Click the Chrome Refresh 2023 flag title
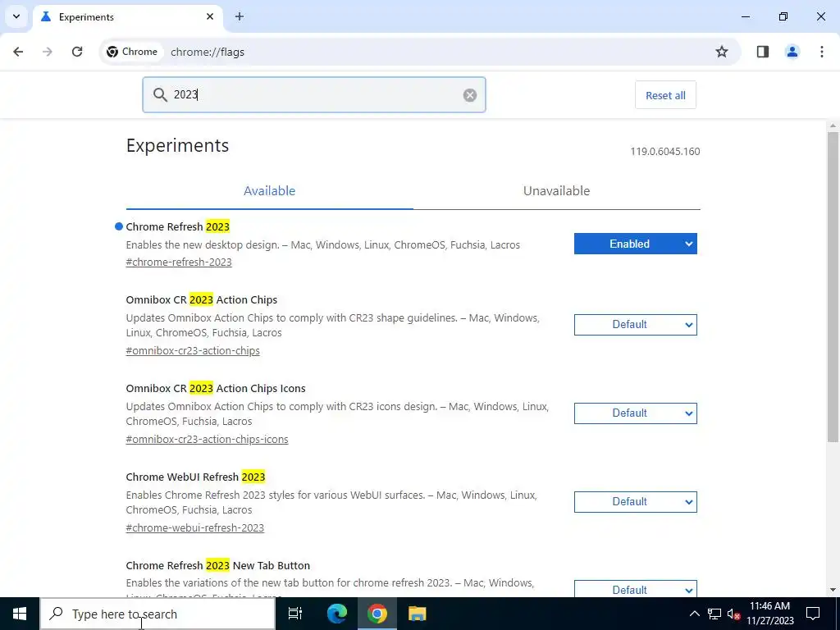 (177, 226)
